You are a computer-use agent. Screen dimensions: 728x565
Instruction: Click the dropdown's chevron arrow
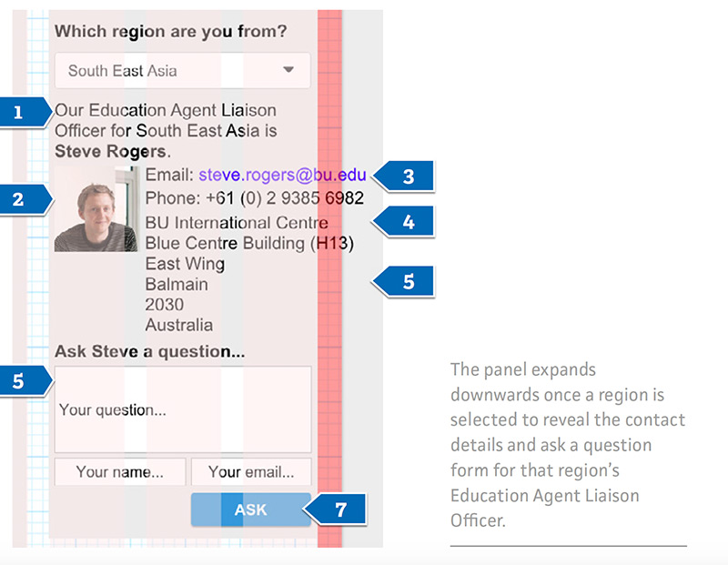pos(288,70)
